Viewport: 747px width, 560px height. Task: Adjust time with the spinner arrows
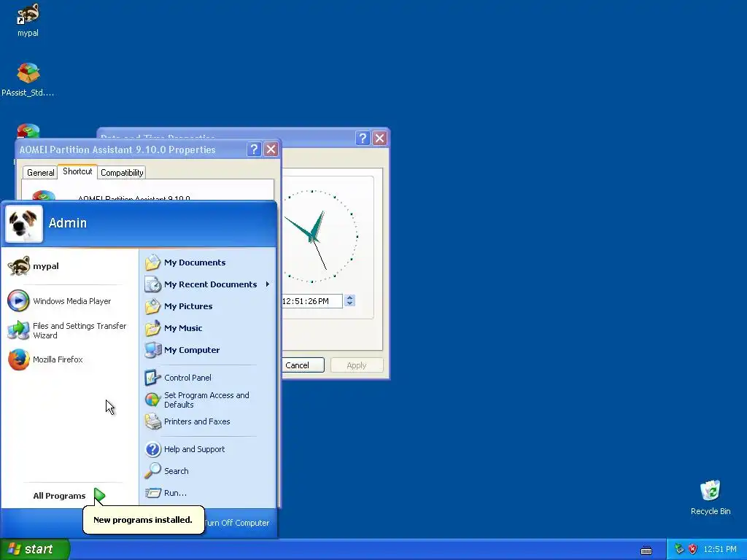pos(349,300)
